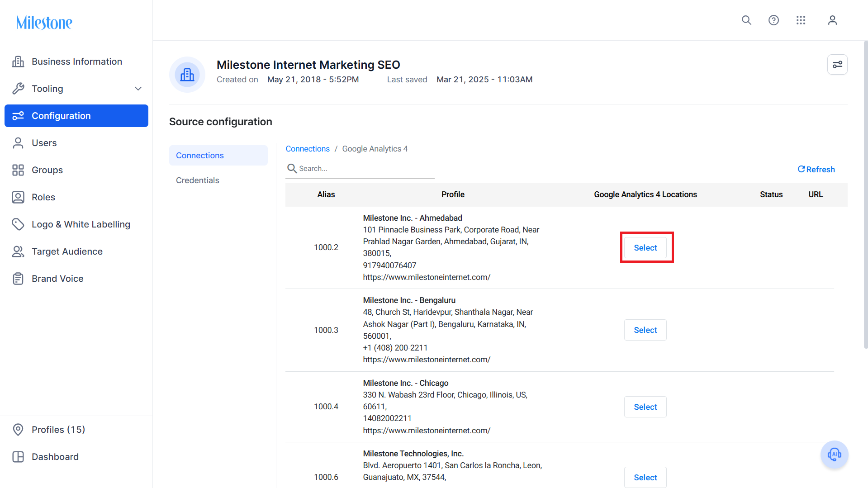Screen dimensions: 868x488
Task: Click the Milestone Inc. - Ahmedabad profile name
Action: 412,218
